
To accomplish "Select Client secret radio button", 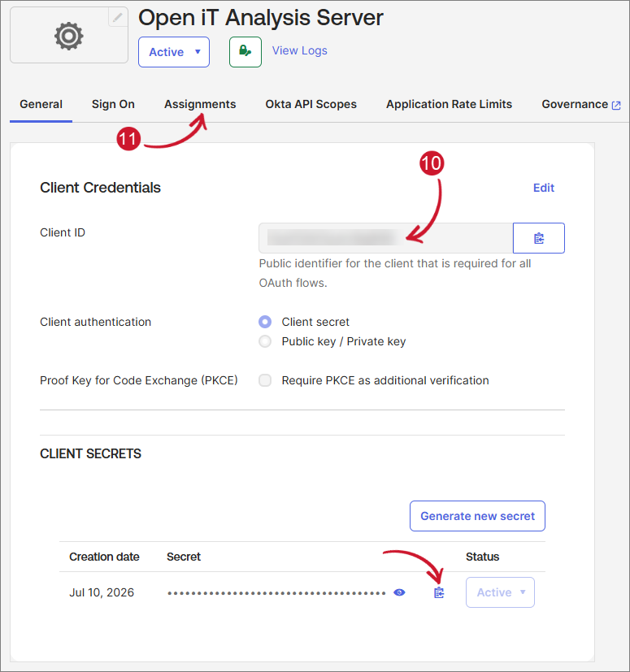I will [x=265, y=322].
